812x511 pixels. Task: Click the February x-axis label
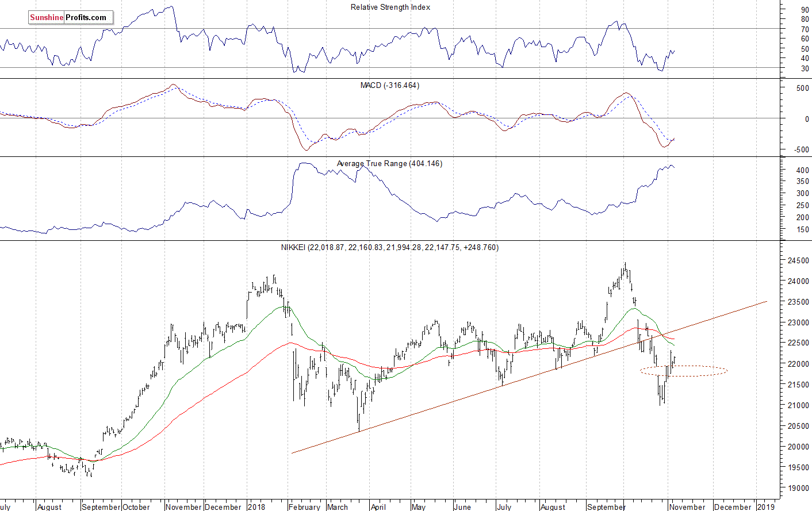pyautogui.click(x=304, y=507)
